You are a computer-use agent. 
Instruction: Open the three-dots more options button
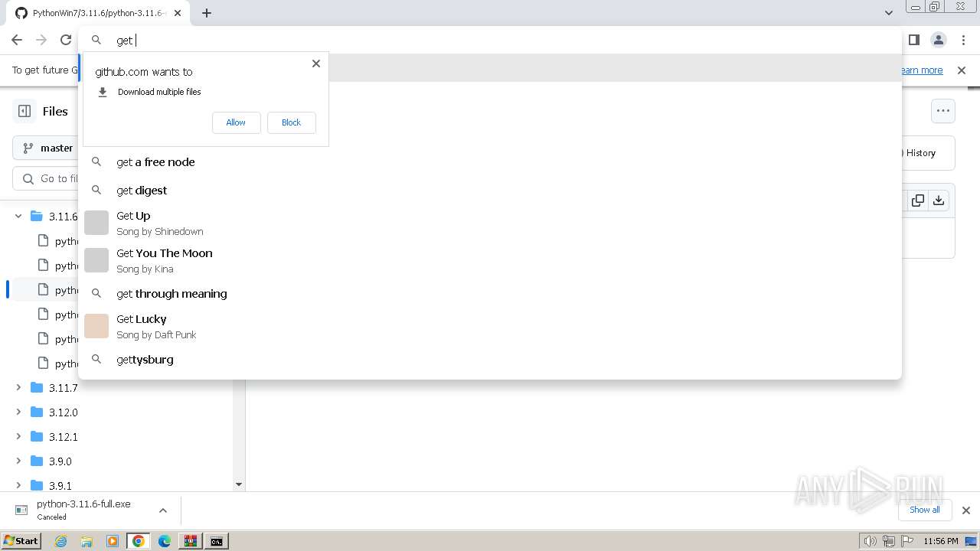click(943, 111)
